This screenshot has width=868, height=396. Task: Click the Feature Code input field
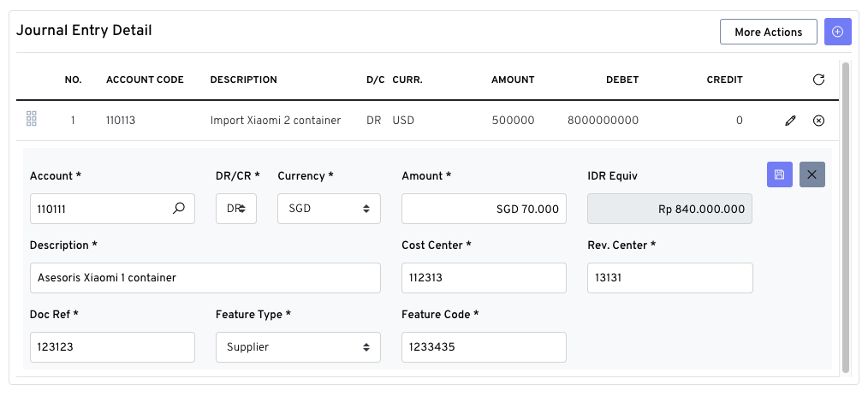click(x=484, y=347)
